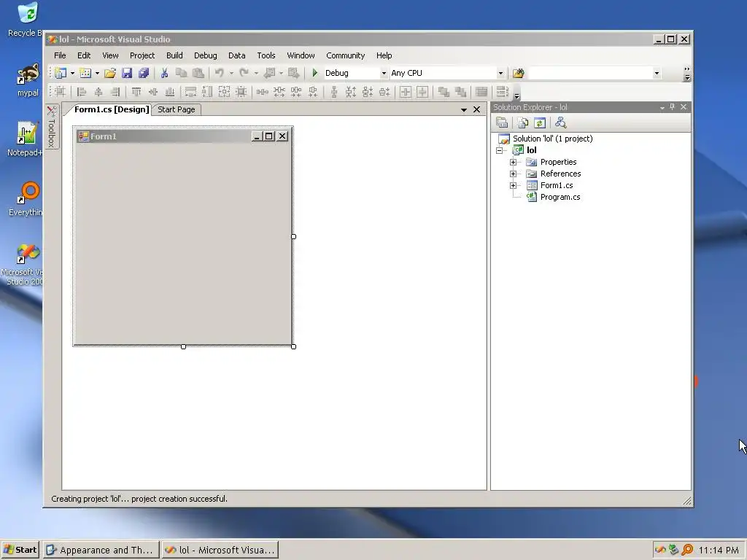The height and width of the screenshot is (560, 747).
Task: Open the New Project dropdown arrow
Action: pos(72,73)
